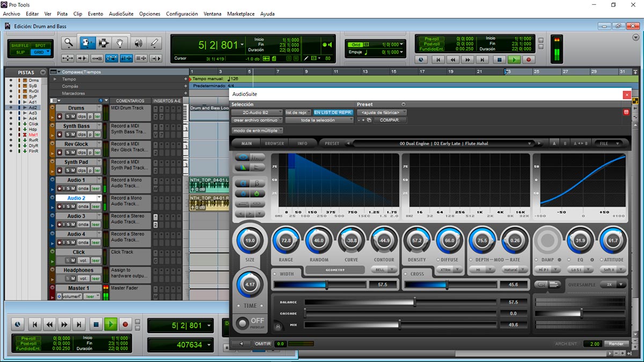
Task: Open the Ventana menu
Action: 213,14
